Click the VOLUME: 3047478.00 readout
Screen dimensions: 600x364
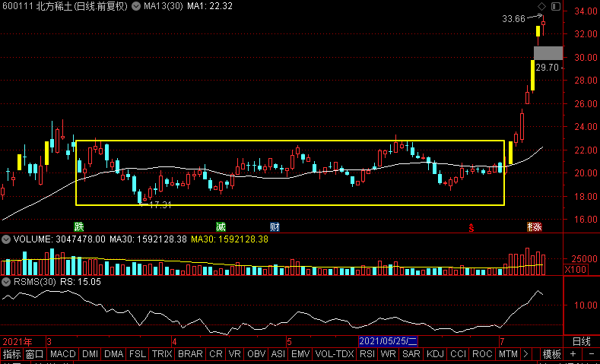click(59, 239)
